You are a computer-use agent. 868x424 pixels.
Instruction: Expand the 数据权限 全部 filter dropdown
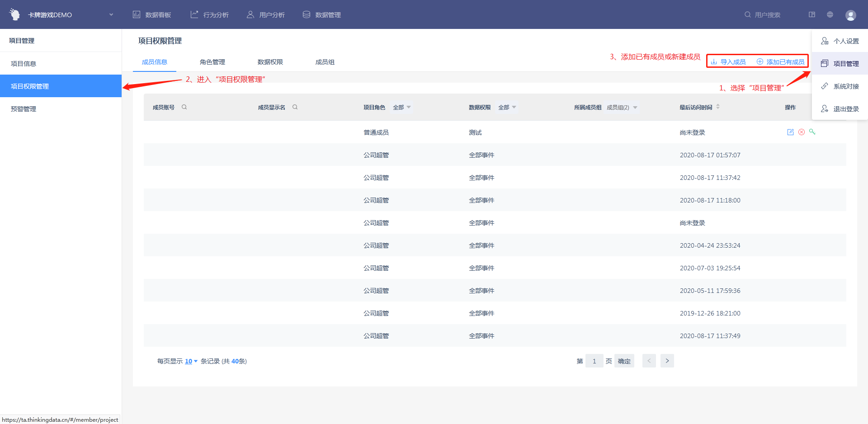coord(507,107)
